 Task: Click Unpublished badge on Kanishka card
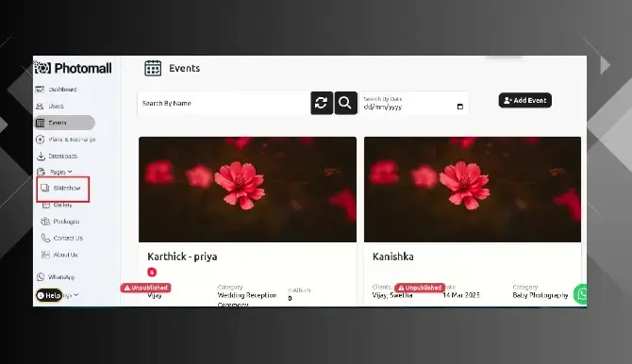point(420,288)
